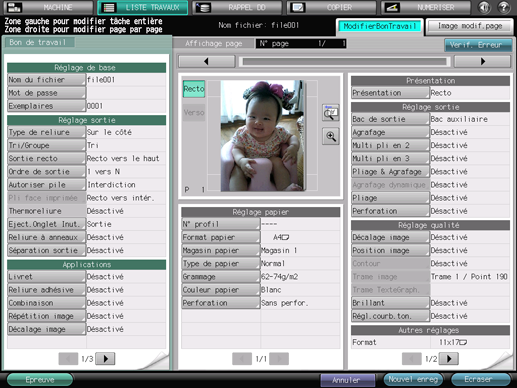The image size is (517, 388).
Task: Open the NUMERISER tab
Action: [426, 7]
